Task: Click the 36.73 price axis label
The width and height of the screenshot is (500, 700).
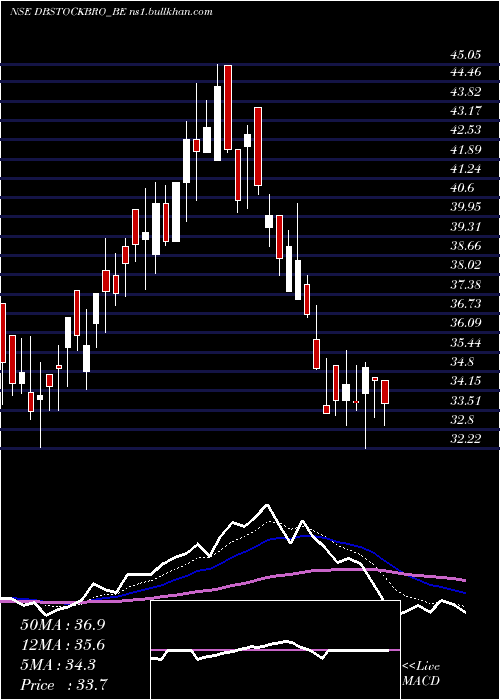Action: [465, 304]
